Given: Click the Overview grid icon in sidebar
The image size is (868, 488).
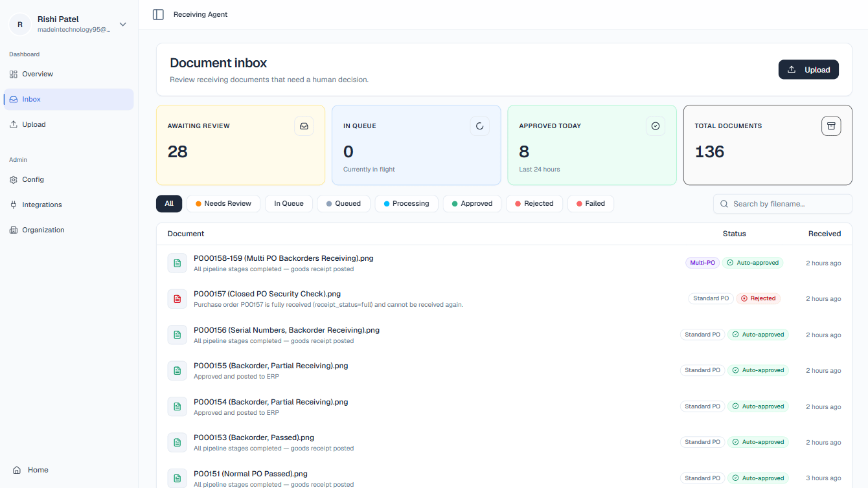Looking at the screenshot, I should pyautogui.click(x=14, y=74).
